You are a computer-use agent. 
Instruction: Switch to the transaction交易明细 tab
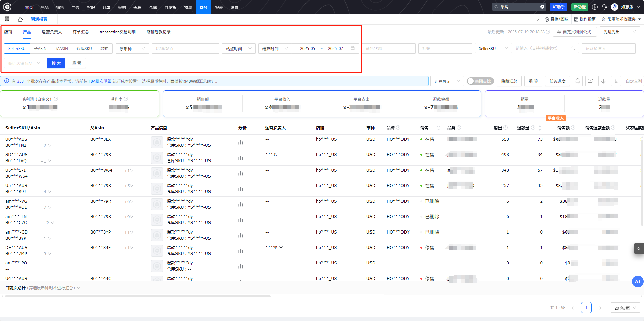(117, 32)
